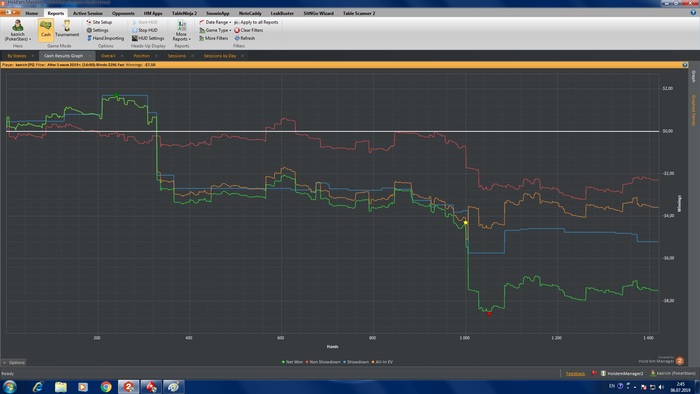This screenshot has width=700, height=394.
Task: Open HM Apps tab
Action: 153,13
